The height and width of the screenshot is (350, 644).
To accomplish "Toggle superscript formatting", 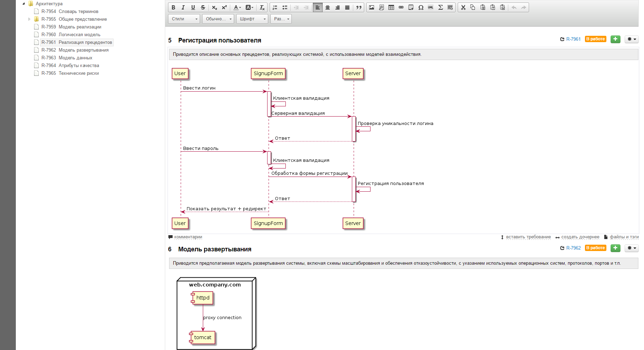I will (x=224, y=7).
